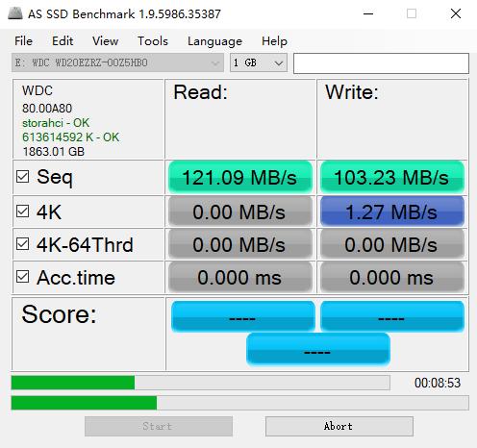Screen dimensions: 477x448
Task: Click the grayed-out Start button
Action: pos(159,426)
